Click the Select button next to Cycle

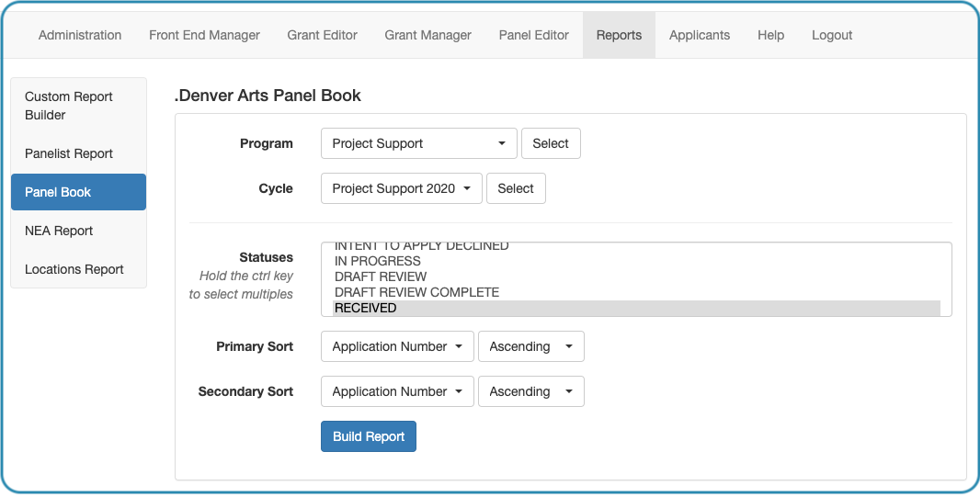pos(516,188)
